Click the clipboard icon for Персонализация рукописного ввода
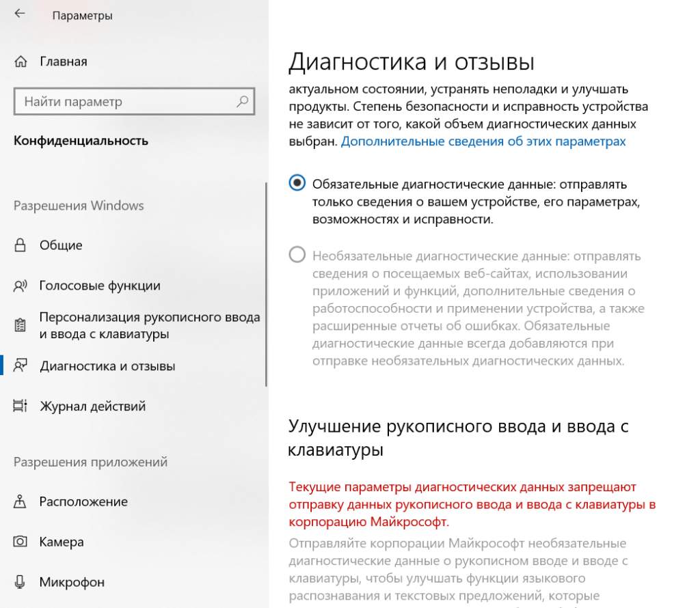 pos(20,325)
